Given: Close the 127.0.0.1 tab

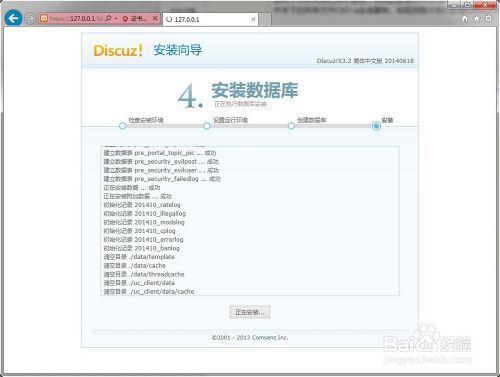Looking at the screenshot, I should pos(253,19).
